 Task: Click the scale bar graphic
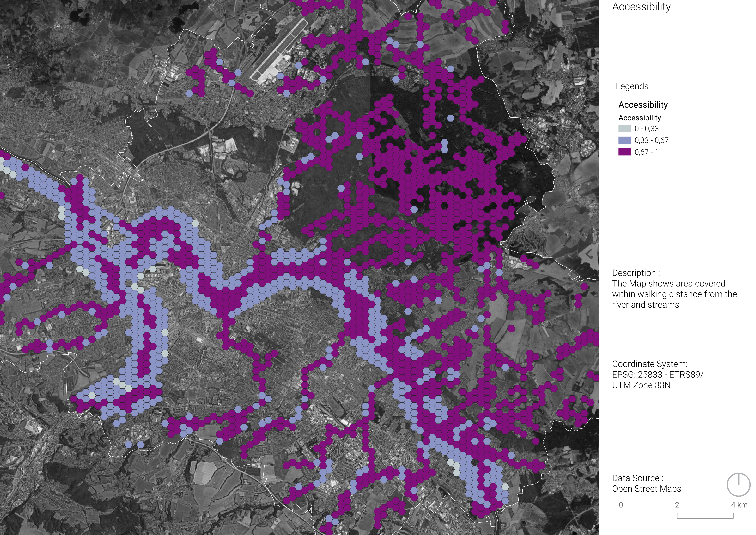(677, 516)
